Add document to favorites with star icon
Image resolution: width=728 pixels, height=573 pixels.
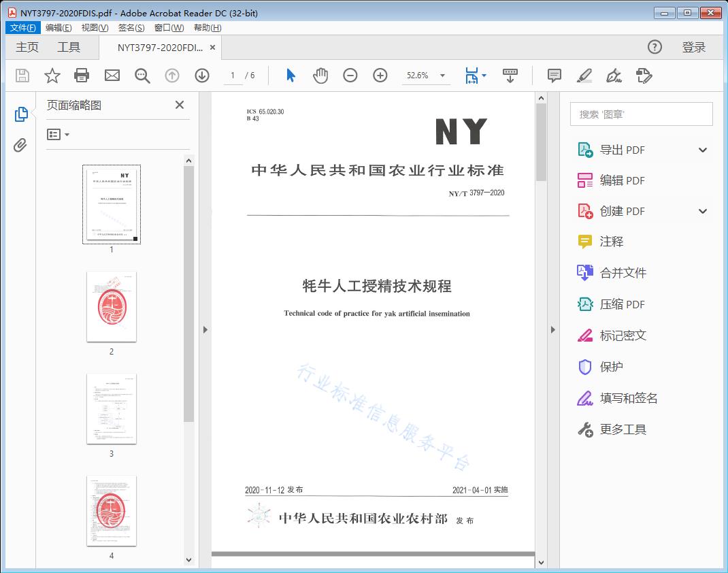[52, 76]
